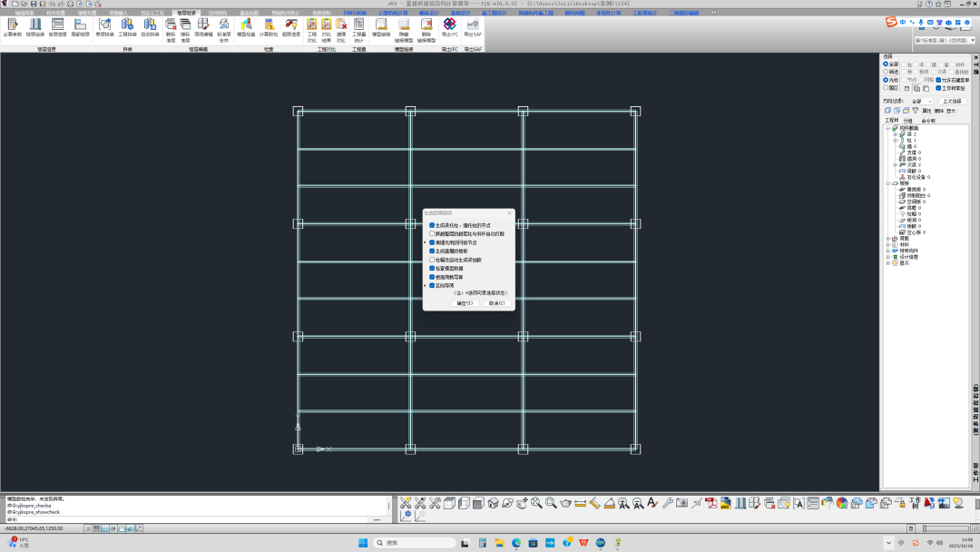Toggle 清理无用的网格节点 checkbox
This screenshot has width=980, height=552.
(x=432, y=242)
